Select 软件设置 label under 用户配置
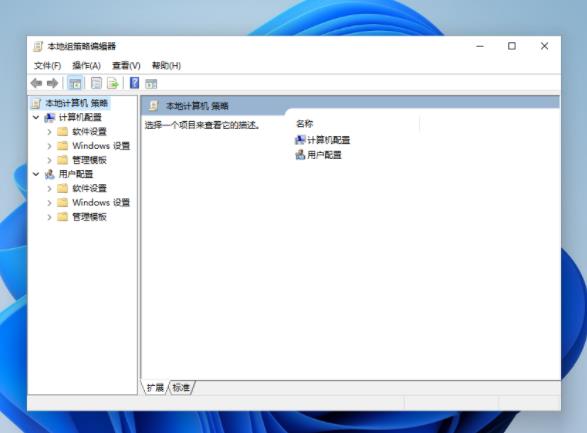The width and height of the screenshot is (587, 433). pyautogui.click(x=89, y=189)
